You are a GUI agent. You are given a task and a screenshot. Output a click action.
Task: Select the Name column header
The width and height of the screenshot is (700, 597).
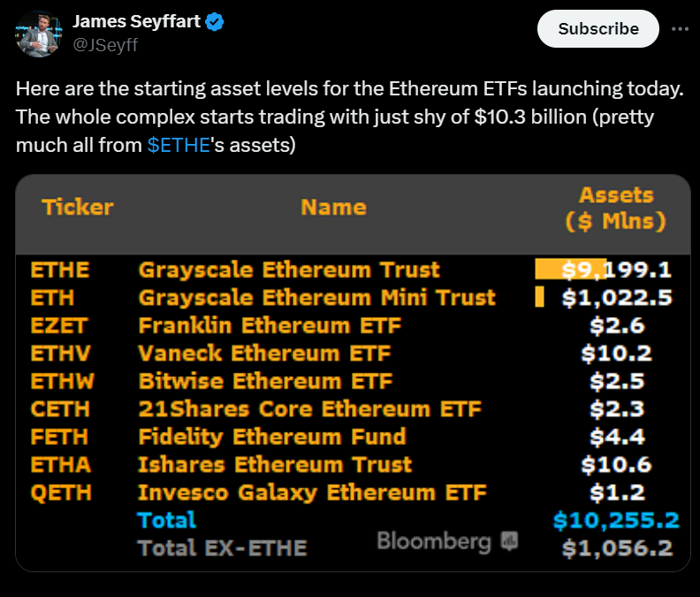(333, 208)
